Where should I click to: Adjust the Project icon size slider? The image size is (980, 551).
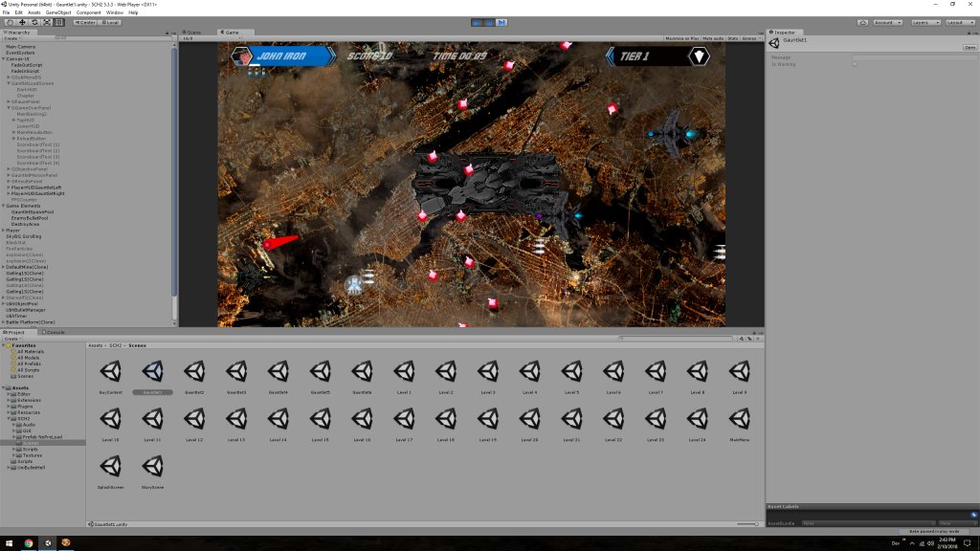click(748, 524)
